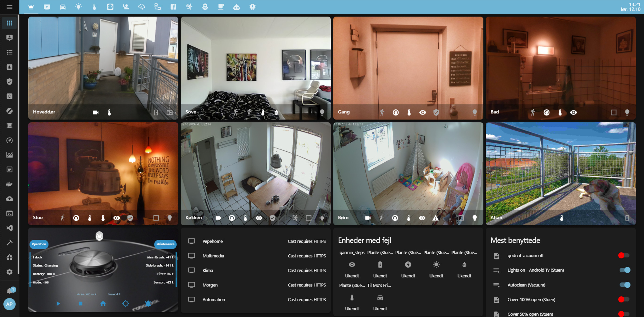The height and width of the screenshot is (317, 644).
Task: Toggle Cover 100% open (Stuen) switch
Action: (x=624, y=299)
